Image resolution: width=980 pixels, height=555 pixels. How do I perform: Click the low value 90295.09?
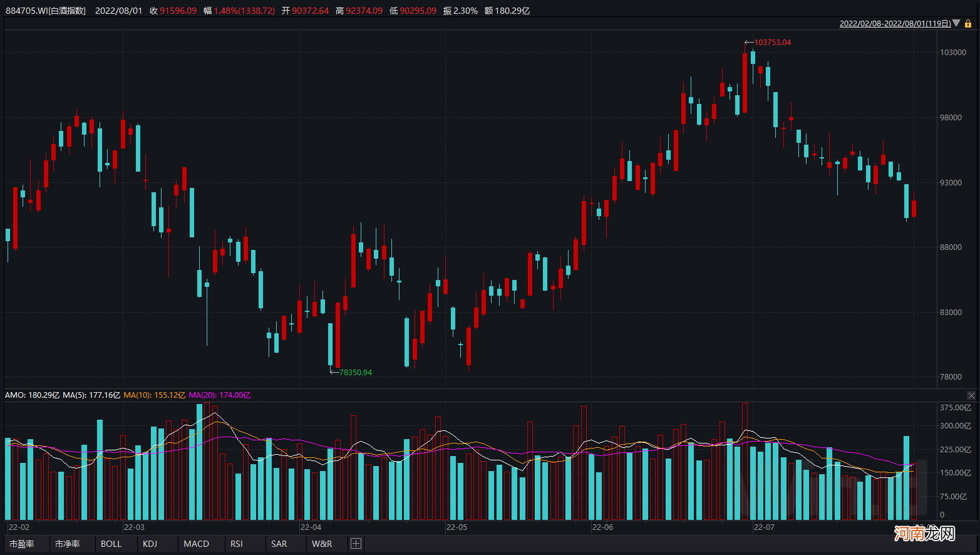pos(418,11)
